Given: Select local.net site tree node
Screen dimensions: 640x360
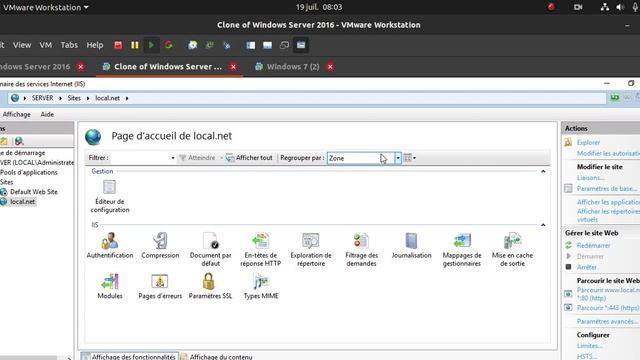Looking at the screenshot, I should tap(22, 201).
